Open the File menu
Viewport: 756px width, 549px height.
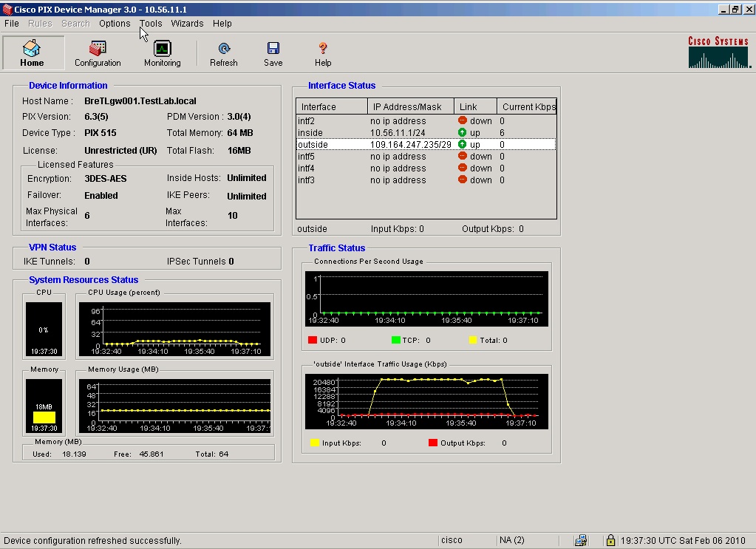click(12, 24)
